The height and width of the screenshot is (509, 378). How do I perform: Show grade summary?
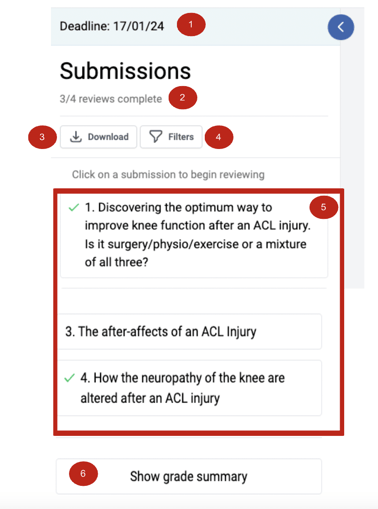click(189, 476)
